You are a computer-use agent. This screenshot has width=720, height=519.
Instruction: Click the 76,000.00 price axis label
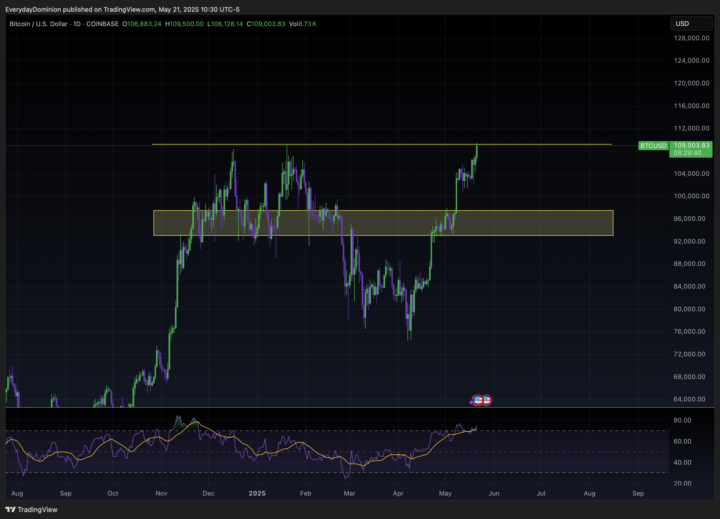coord(689,332)
